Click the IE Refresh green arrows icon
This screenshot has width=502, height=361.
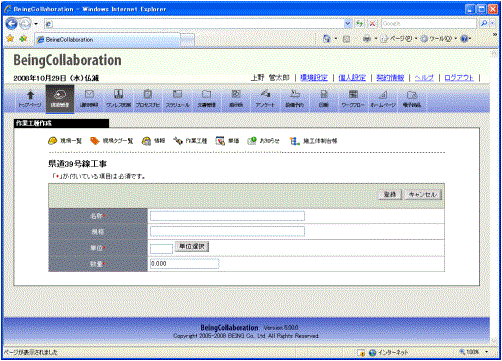coord(359,24)
